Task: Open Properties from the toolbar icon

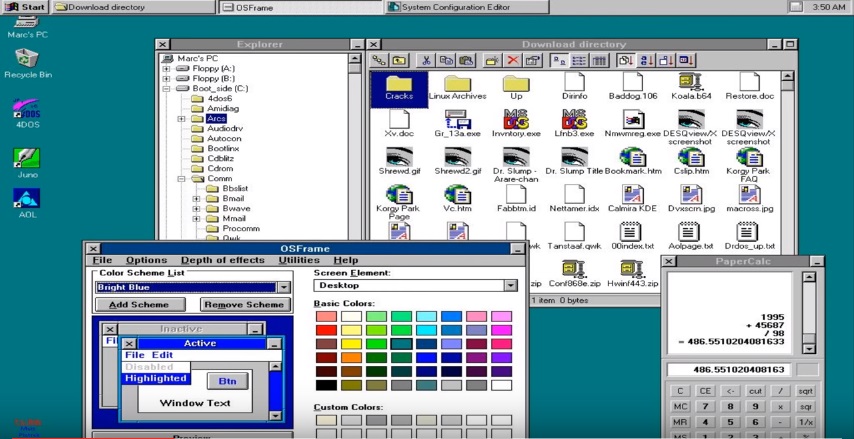Action: pyautogui.click(x=533, y=60)
